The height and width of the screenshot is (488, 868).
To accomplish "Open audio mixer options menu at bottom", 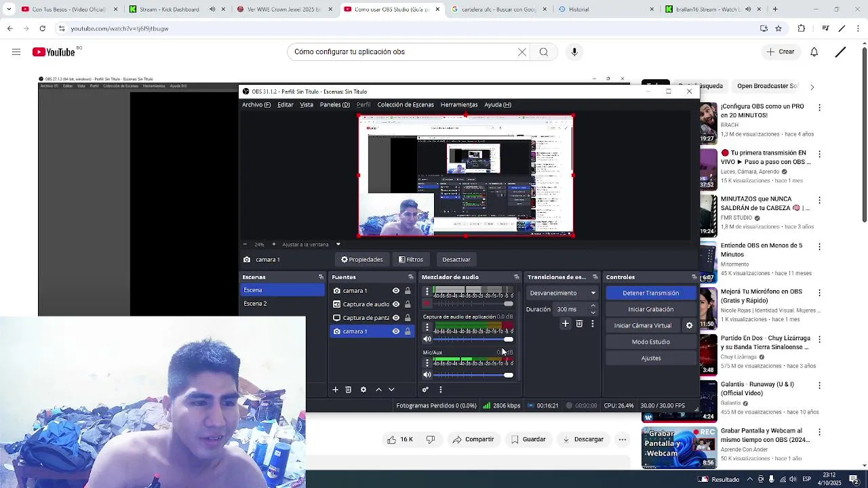I will [440, 390].
